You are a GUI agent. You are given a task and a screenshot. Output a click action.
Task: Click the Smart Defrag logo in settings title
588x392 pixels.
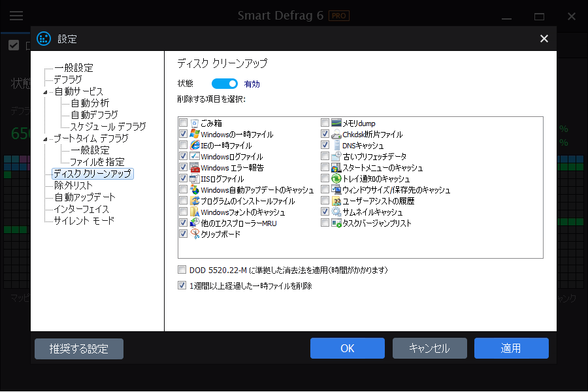click(44, 39)
